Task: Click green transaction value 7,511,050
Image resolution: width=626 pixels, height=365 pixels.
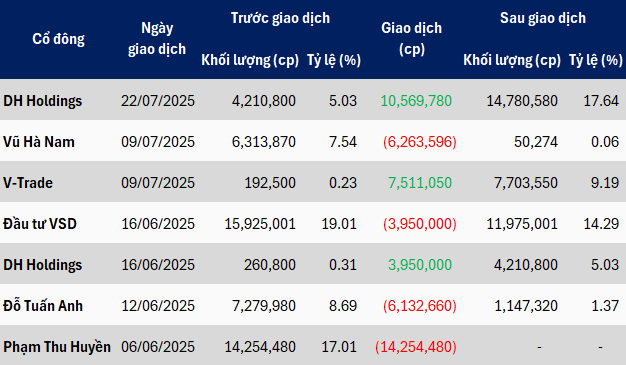Action: [420, 183]
